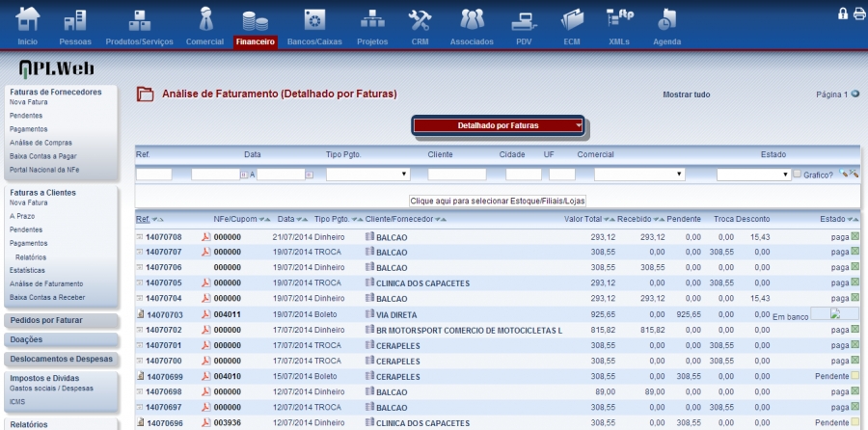Enable the Grafico? checkbox

798,174
